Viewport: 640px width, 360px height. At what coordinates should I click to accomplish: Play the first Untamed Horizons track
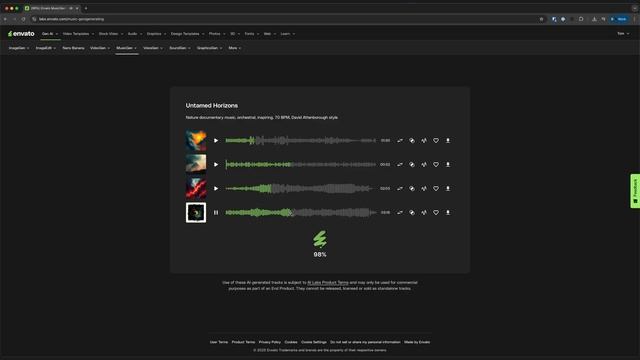(216, 140)
